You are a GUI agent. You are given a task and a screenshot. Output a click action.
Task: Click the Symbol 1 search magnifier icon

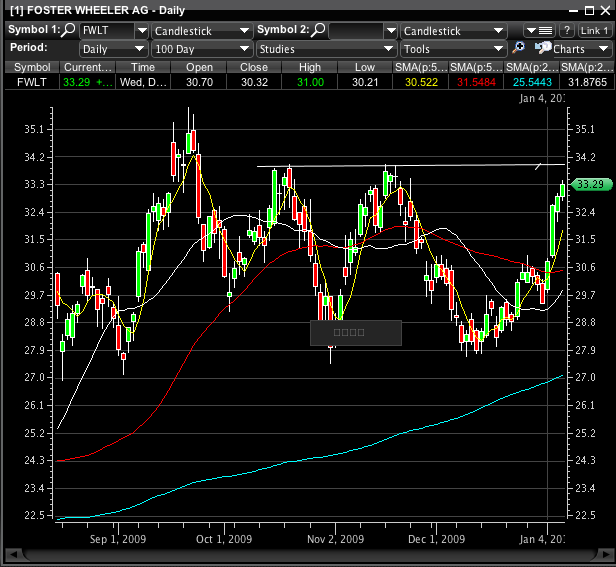69,30
